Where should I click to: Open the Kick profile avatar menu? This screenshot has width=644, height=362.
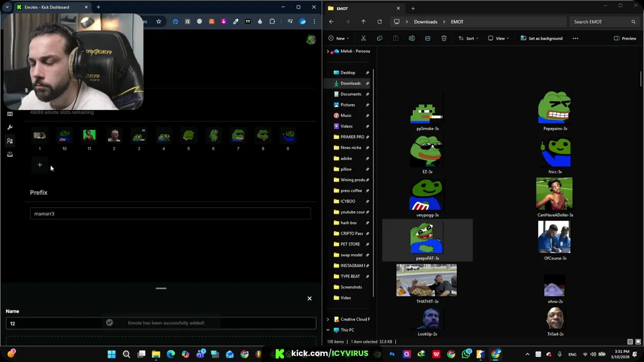pos(311,40)
